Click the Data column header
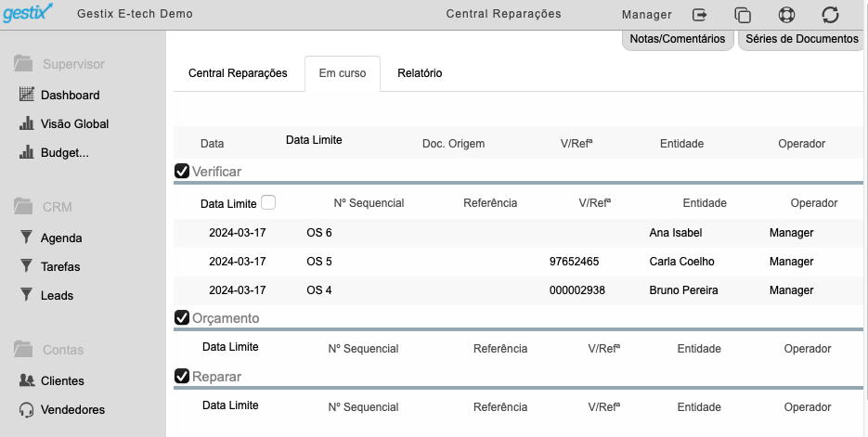Image resolution: width=868 pixels, height=437 pixels. pyautogui.click(x=212, y=144)
